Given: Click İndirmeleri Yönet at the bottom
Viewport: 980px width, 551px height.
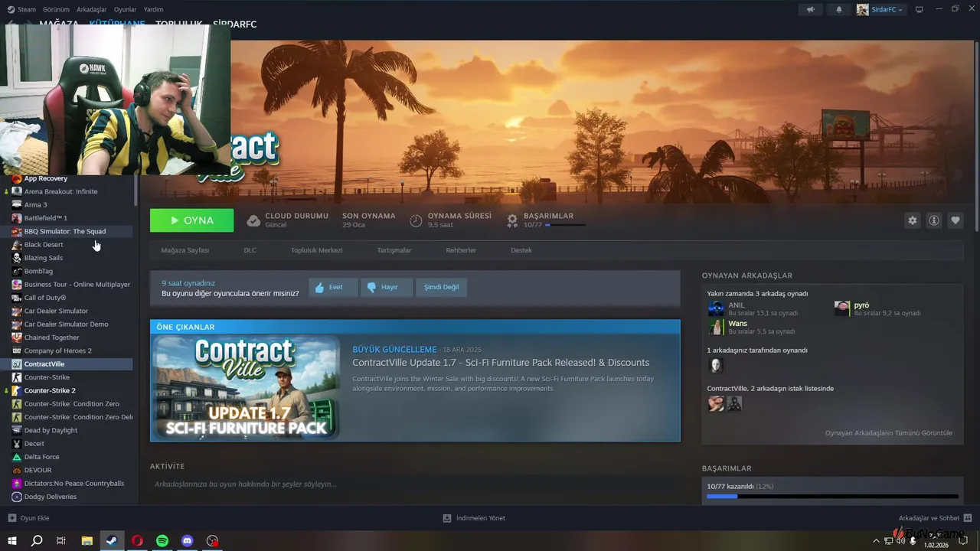Looking at the screenshot, I should [x=474, y=518].
